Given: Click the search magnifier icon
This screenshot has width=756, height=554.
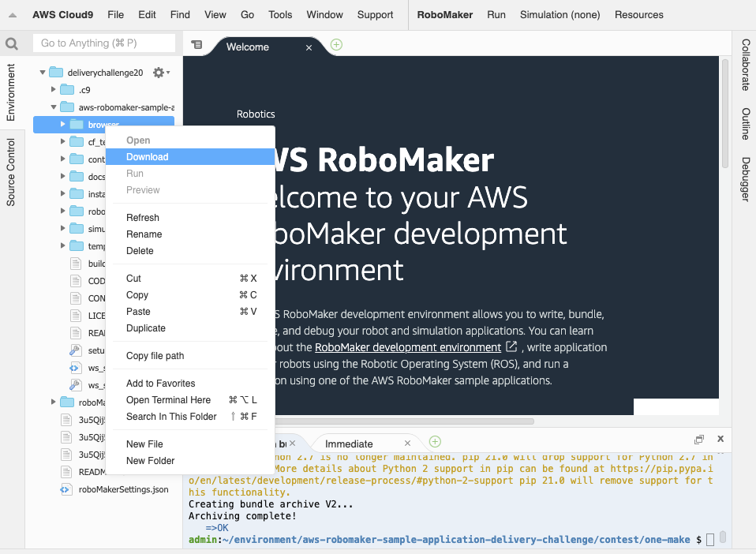Looking at the screenshot, I should click(12, 44).
